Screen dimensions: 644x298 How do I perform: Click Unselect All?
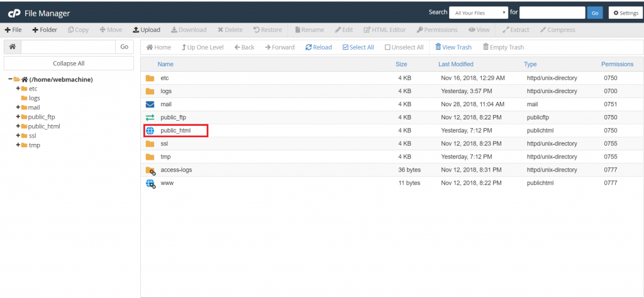point(404,47)
